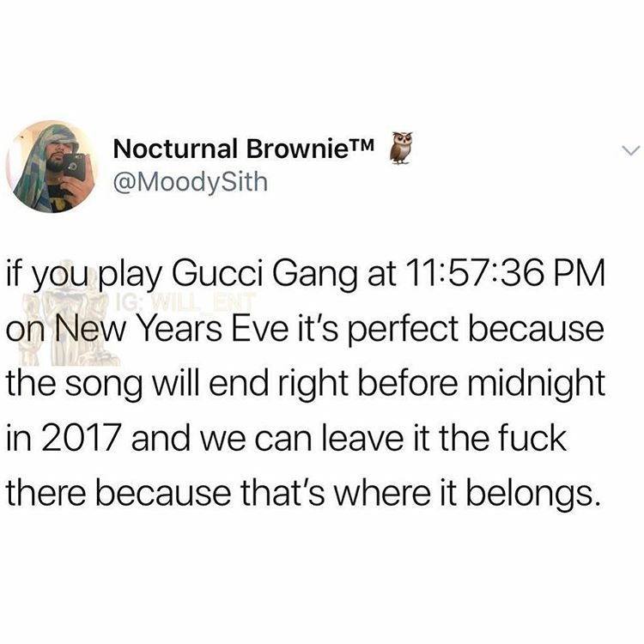Open the tweet options chevron menu

click(630, 151)
